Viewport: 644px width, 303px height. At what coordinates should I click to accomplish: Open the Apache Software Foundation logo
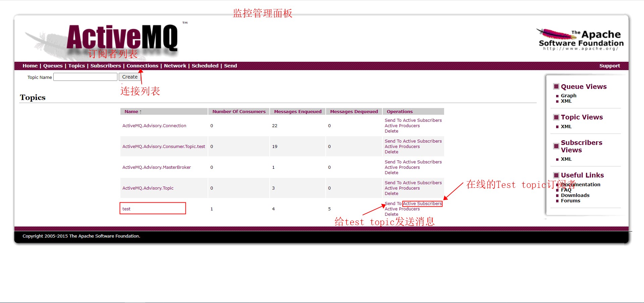[581, 40]
